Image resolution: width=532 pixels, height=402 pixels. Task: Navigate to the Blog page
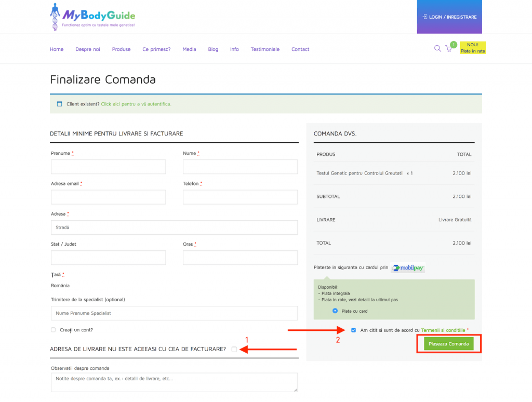[x=213, y=49]
